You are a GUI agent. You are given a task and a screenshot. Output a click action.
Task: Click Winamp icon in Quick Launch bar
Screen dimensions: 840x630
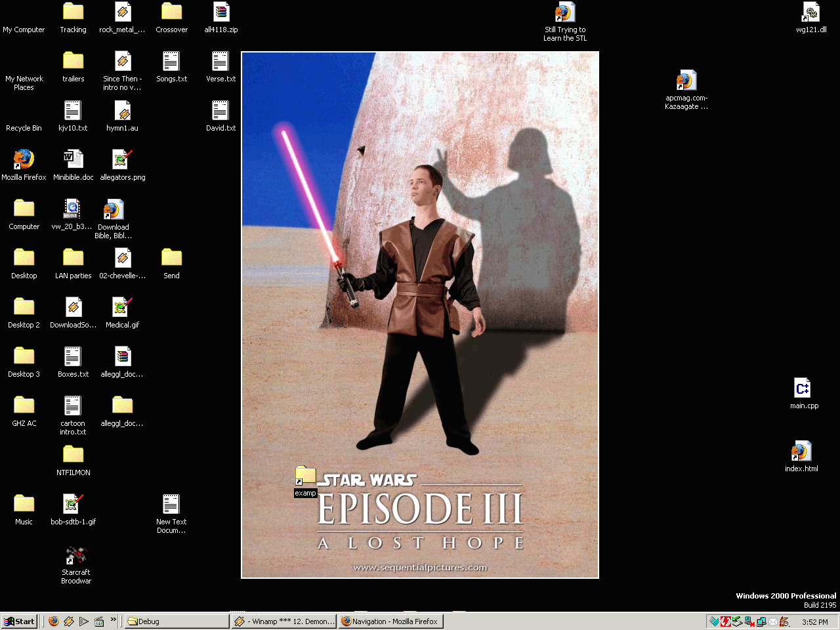point(69,621)
